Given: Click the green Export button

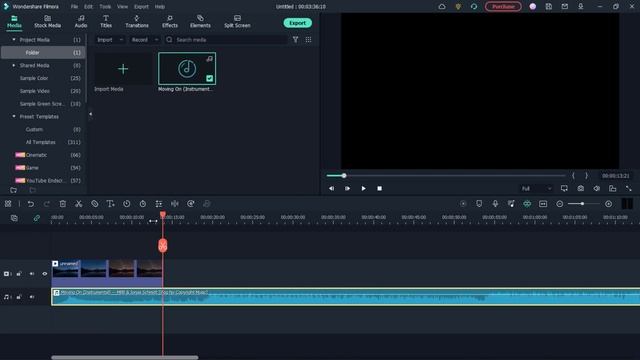Looking at the screenshot, I should [298, 23].
